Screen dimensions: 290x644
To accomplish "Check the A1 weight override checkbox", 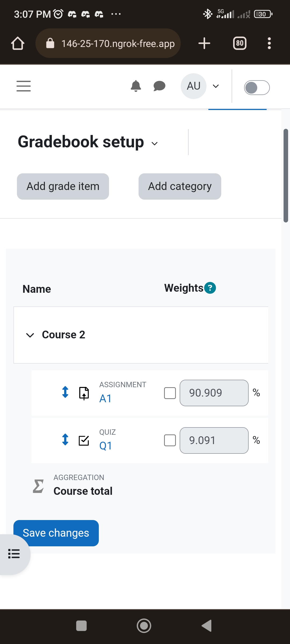I will pyautogui.click(x=170, y=393).
